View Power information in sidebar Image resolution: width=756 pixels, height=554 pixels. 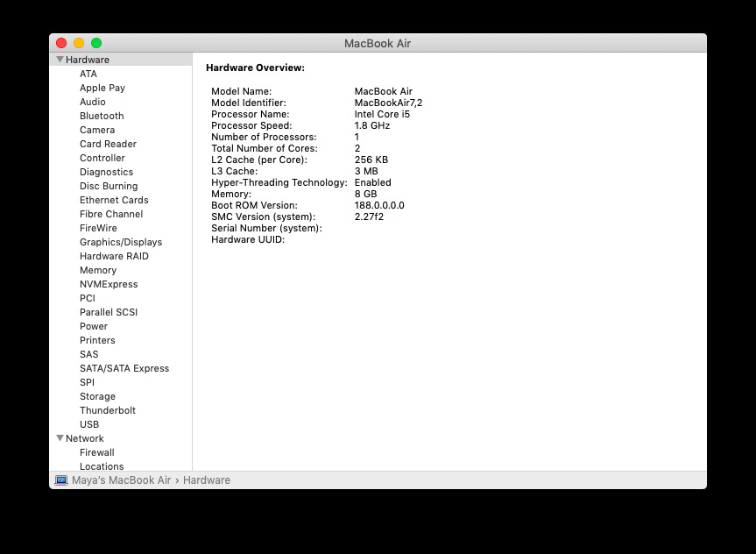[94, 326]
